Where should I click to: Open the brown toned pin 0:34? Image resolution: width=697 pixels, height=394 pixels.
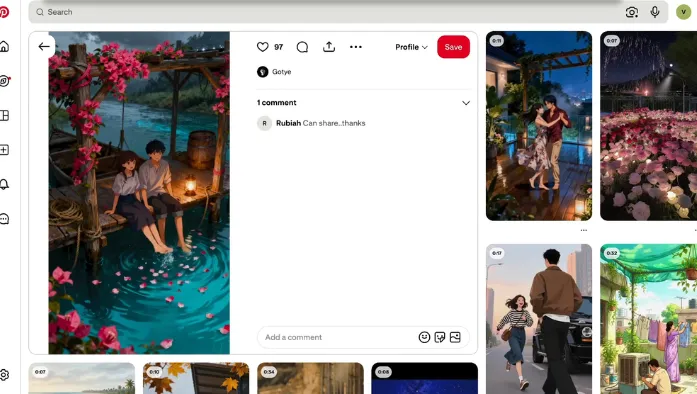point(310,378)
